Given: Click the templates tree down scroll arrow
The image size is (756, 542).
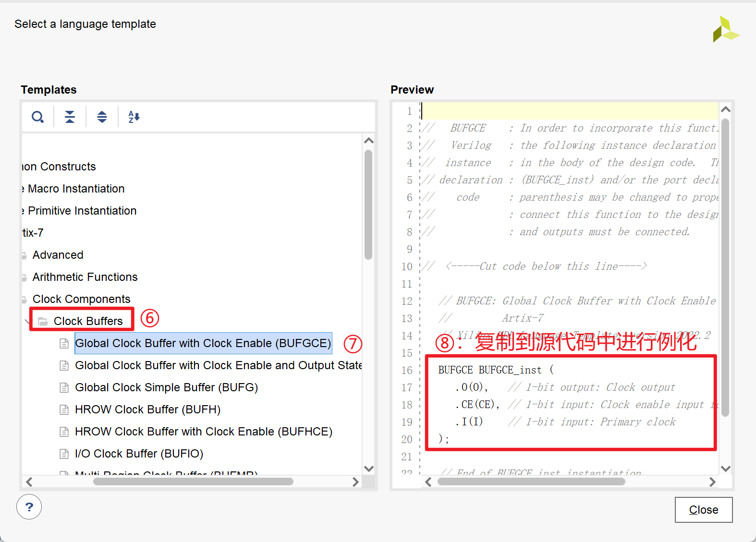Looking at the screenshot, I should [368, 469].
